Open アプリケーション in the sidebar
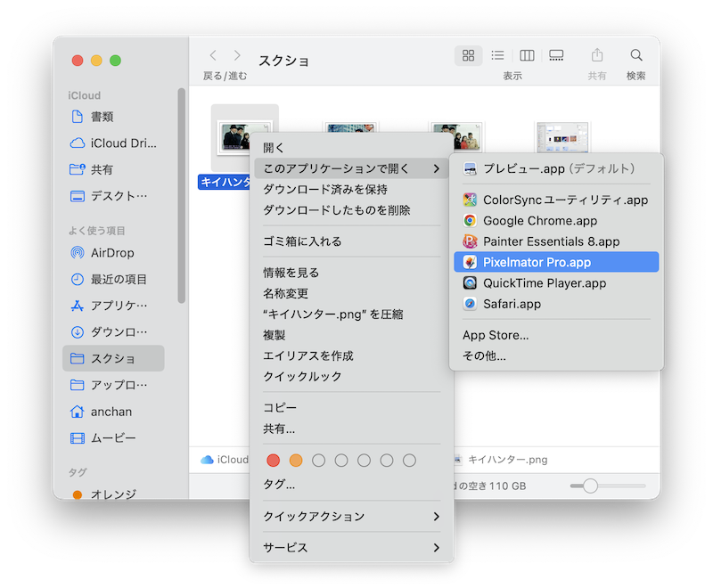The image size is (713, 588). pyautogui.click(x=114, y=306)
